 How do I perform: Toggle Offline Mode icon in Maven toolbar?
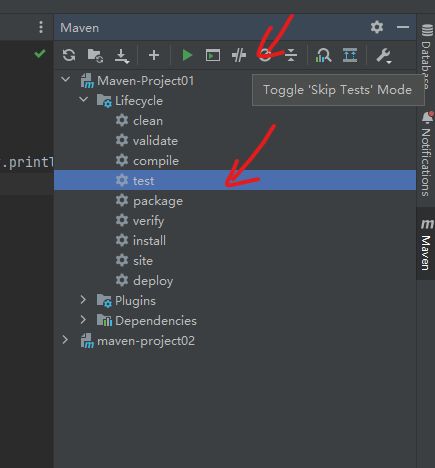pos(239,55)
